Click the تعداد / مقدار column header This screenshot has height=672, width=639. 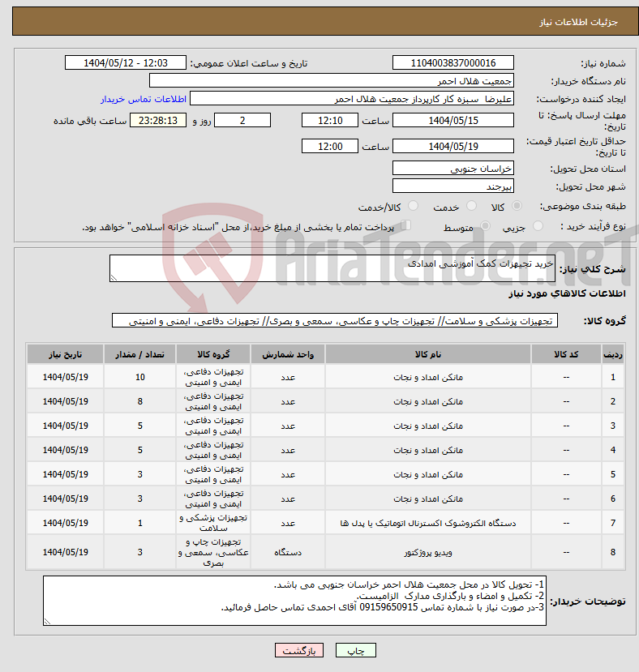pyautogui.click(x=139, y=354)
